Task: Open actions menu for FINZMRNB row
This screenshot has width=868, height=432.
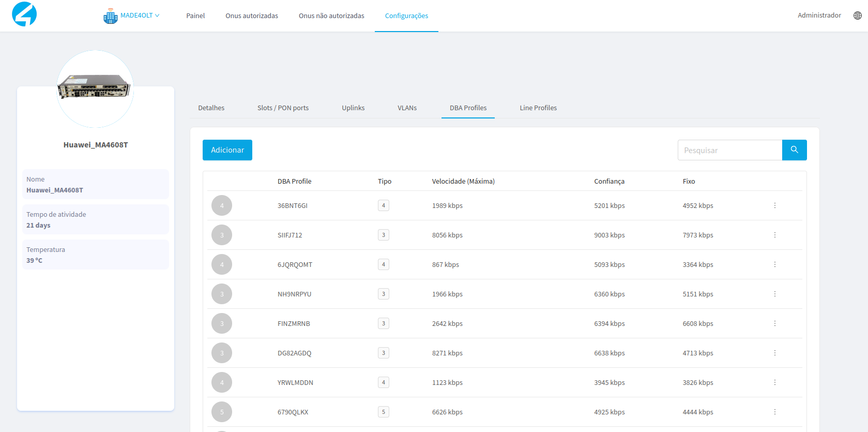Action: [x=774, y=323]
